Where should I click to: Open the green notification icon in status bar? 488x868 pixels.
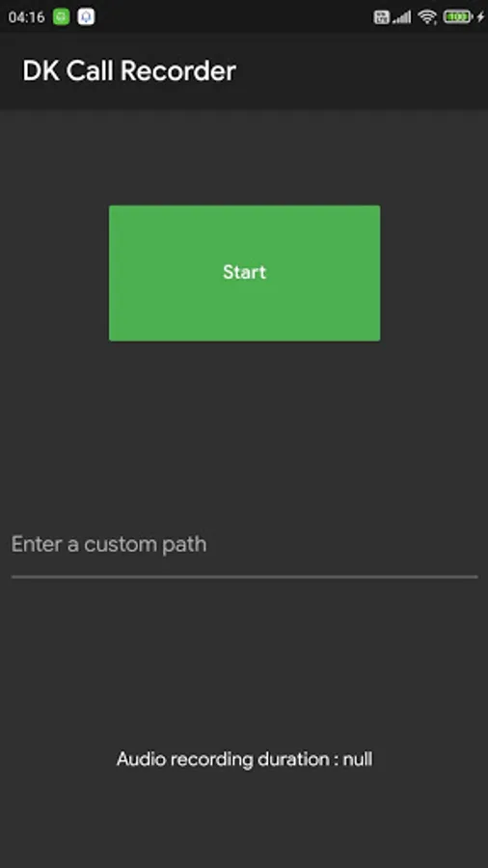(62, 16)
